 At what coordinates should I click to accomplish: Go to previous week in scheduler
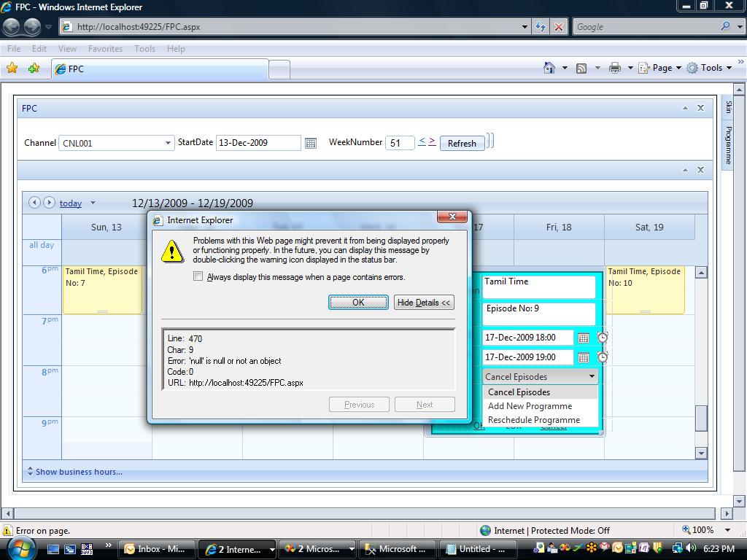point(34,203)
